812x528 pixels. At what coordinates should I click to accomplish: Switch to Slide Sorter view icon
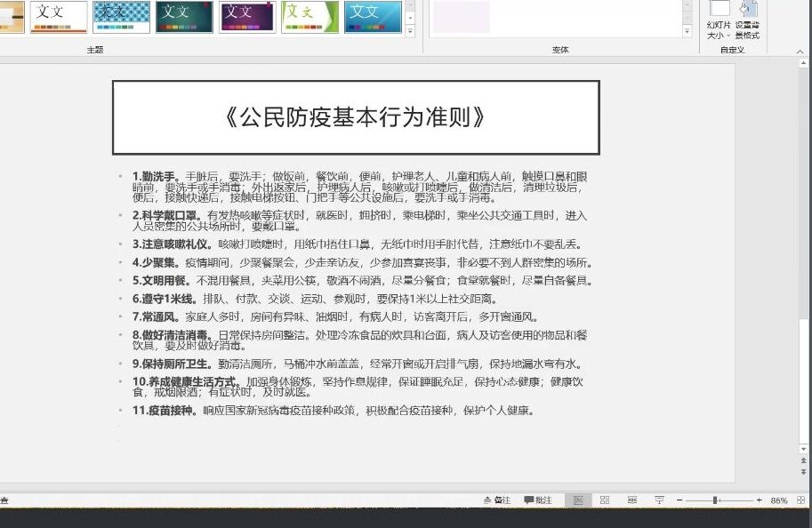(x=605, y=500)
